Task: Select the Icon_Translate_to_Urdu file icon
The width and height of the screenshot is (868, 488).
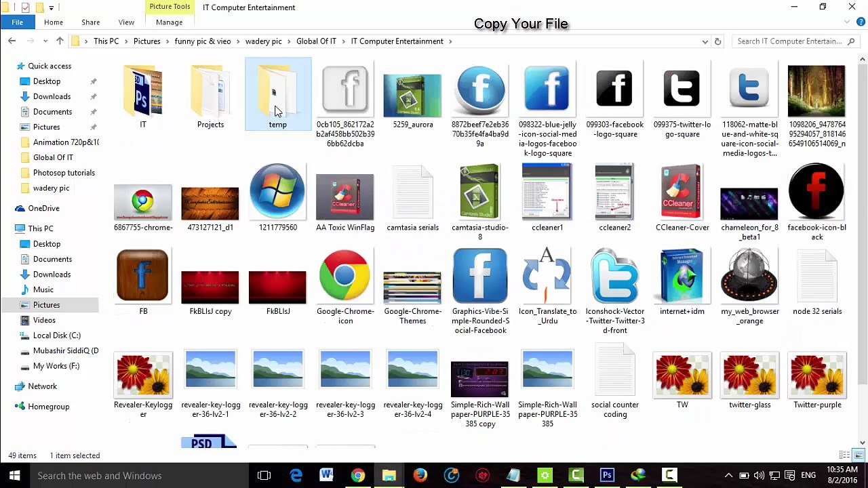Action: 547,276
